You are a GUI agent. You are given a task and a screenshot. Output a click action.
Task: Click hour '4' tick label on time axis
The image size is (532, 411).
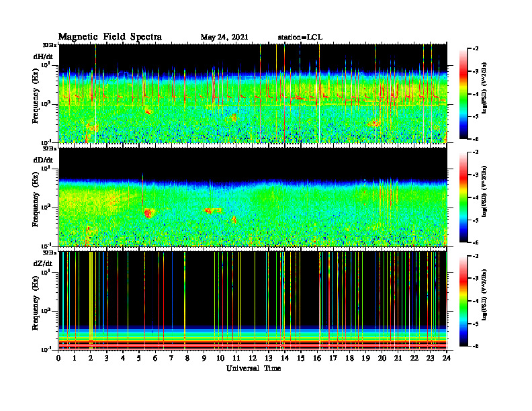coord(123,358)
